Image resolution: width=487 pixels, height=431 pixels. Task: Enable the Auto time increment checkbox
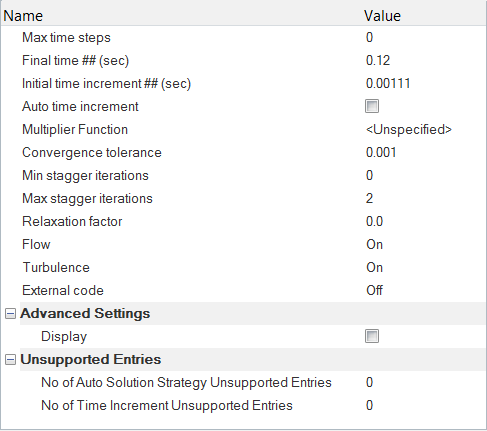372,106
